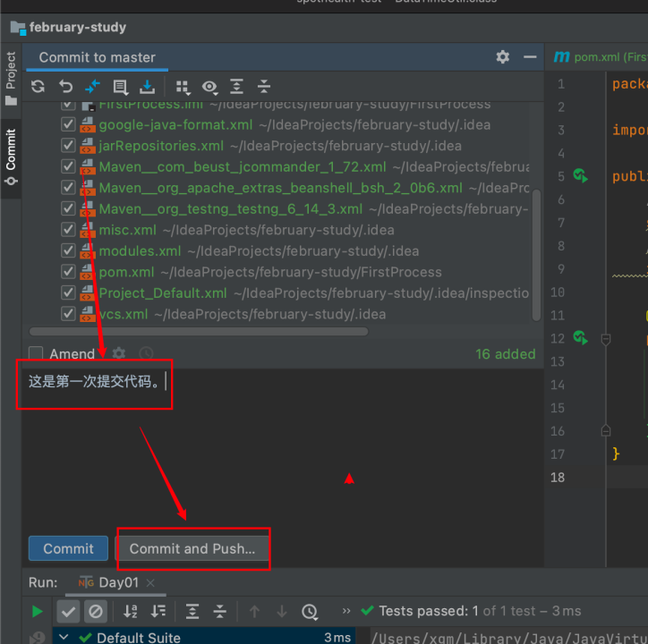This screenshot has width=648, height=644.
Task: Enable the Amend checkbox
Action: (36, 353)
